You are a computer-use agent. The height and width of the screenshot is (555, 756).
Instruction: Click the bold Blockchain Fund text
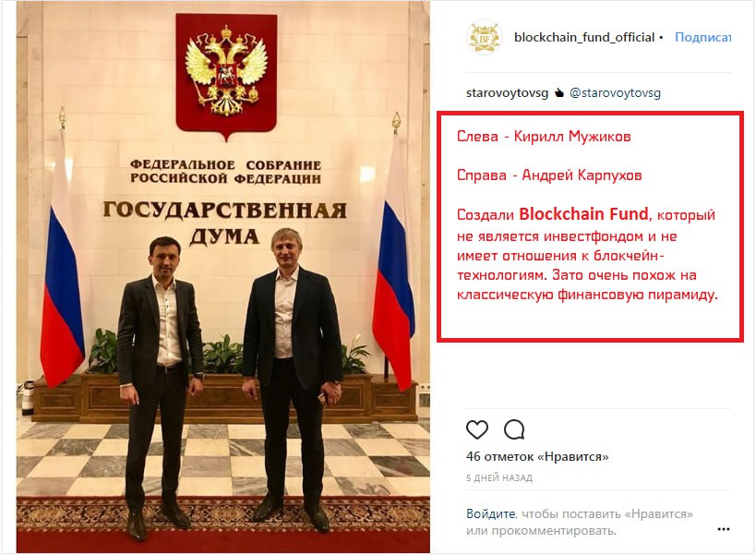583,214
